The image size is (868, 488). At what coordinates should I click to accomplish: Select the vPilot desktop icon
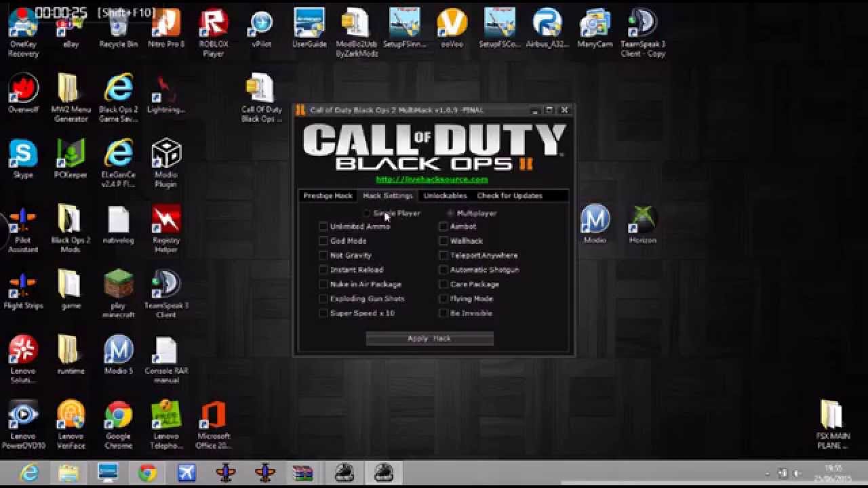(x=261, y=29)
